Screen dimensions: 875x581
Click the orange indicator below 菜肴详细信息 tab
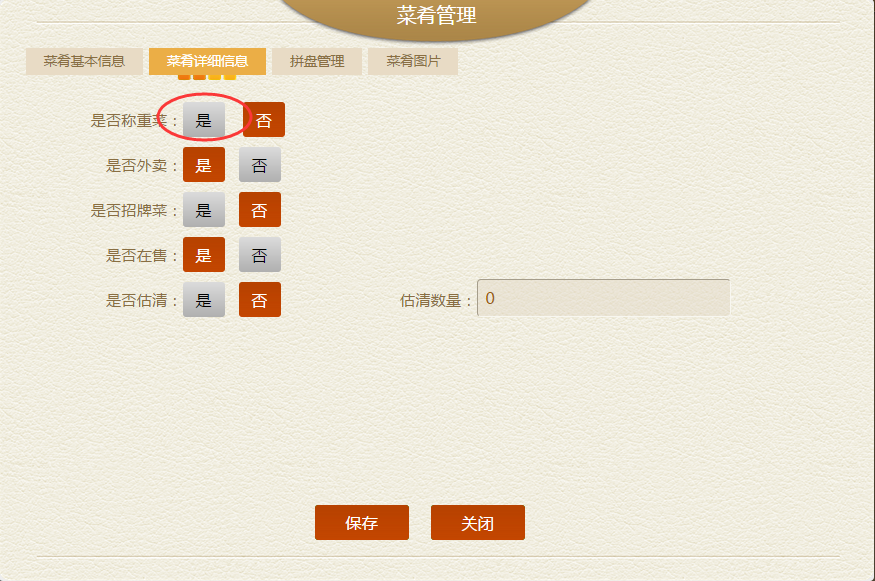pyautogui.click(x=207, y=77)
